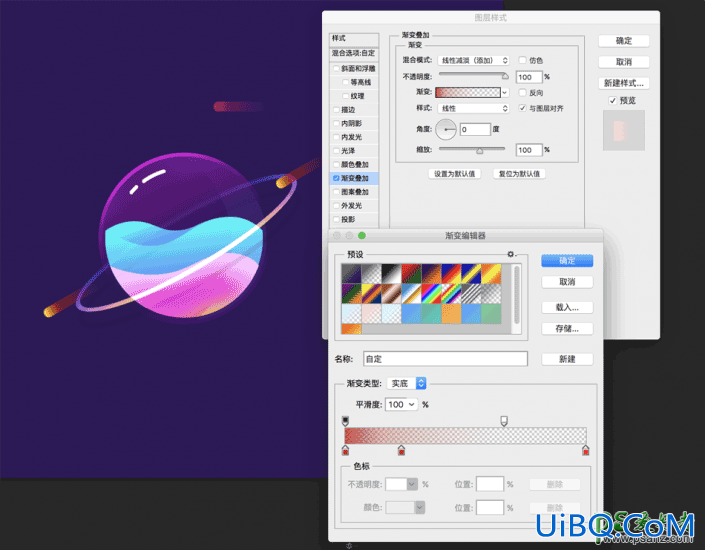
Task: Select 混合选项:自定 in the style list
Action: coord(354,54)
